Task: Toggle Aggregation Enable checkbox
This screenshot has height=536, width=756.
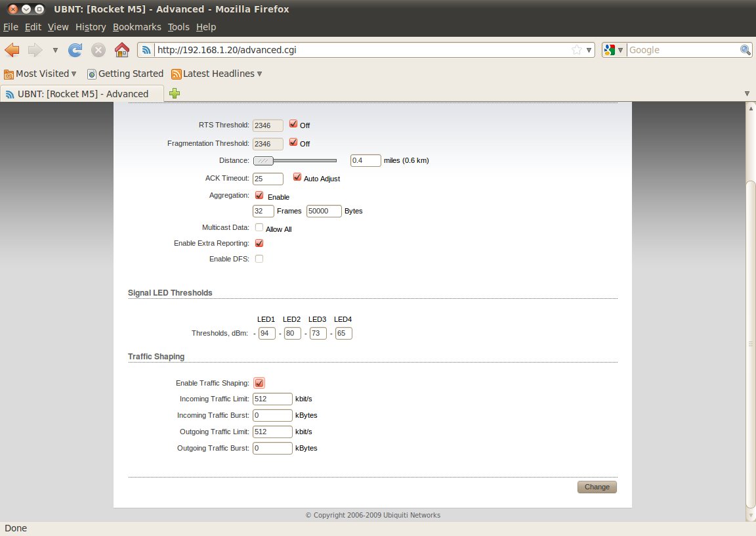Action: (x=259, y=195)
